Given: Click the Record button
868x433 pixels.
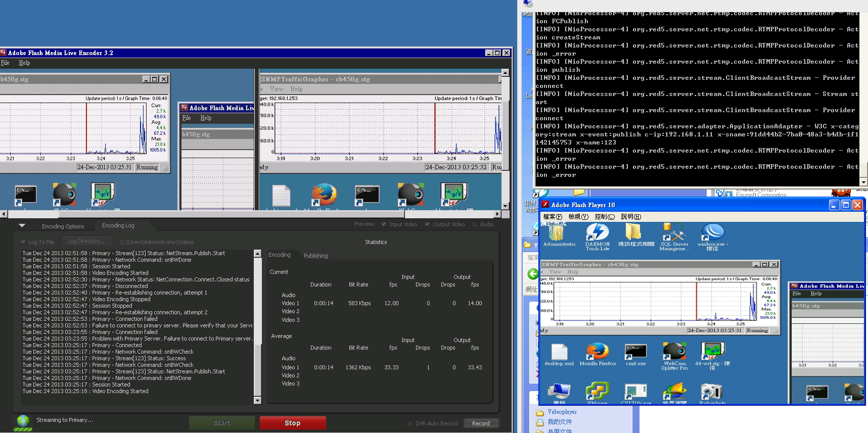Looking at the screenshot, I should tap(481, 423).
